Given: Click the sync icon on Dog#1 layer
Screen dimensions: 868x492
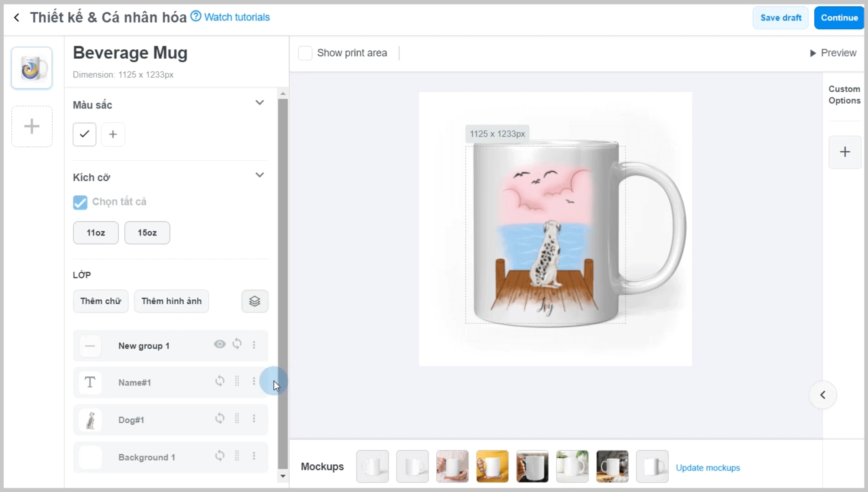Looking at the screenshot, I should tap(220, 418).
